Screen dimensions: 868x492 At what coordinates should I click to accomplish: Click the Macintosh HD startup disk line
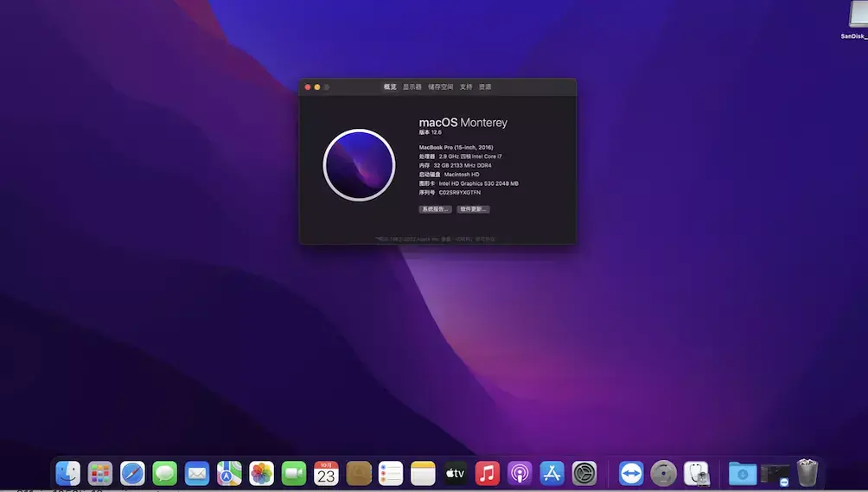(x=449, y=175)
